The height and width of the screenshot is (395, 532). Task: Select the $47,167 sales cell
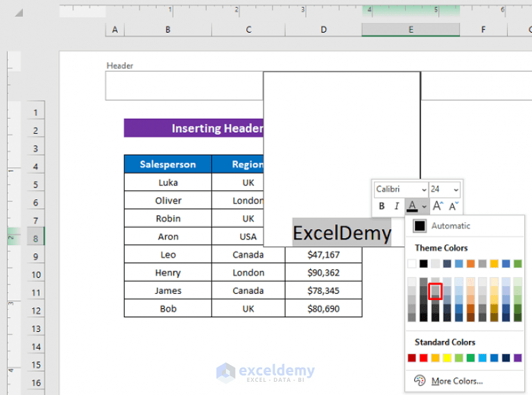[x=324, y=254]
